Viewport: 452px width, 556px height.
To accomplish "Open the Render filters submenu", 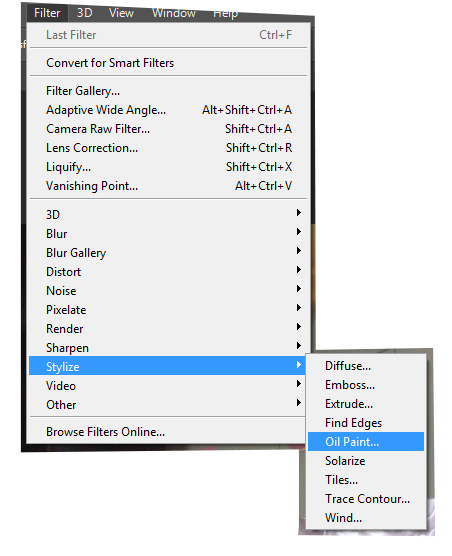I will [x=167, y=329].
